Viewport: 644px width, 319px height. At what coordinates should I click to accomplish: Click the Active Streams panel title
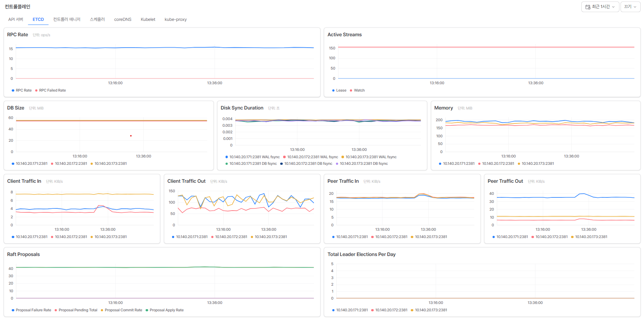(345, 35)
